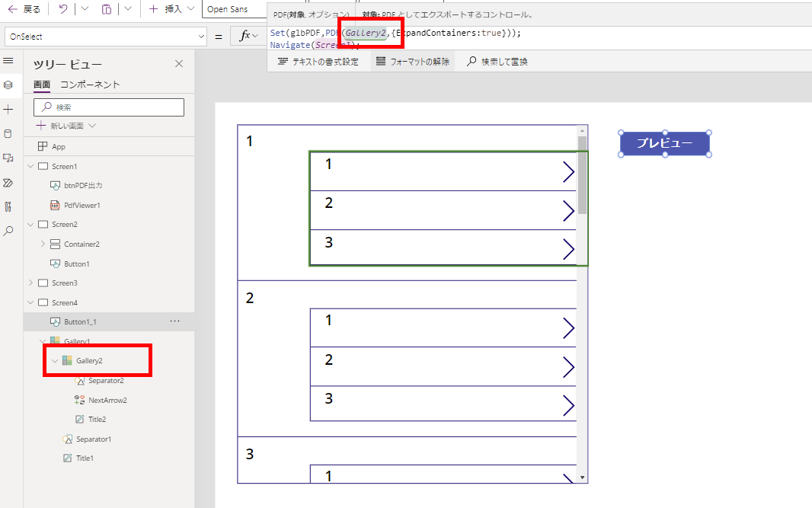Open the 挿入 menu
The height and width of the screenshot is (508, 812).
[x=171, y=9]
